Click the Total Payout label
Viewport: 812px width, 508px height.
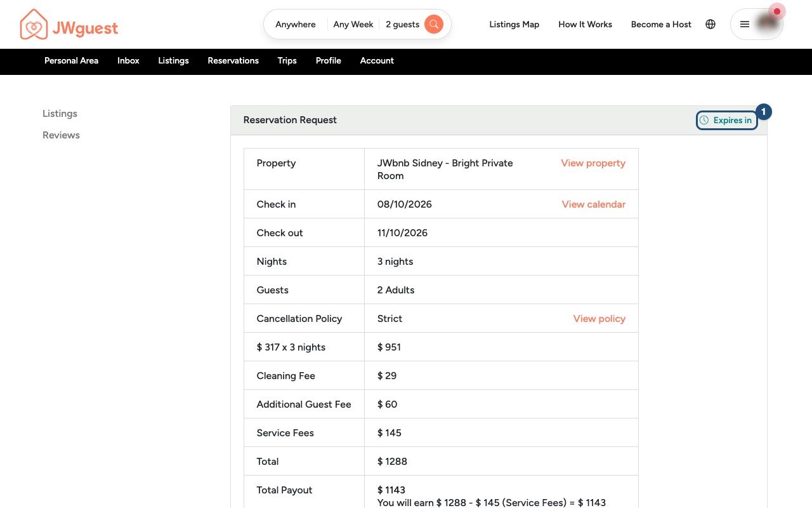tap(284, 490)
